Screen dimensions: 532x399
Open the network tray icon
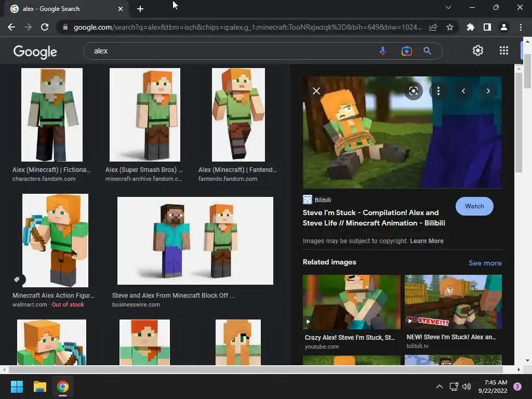(454, 387)
